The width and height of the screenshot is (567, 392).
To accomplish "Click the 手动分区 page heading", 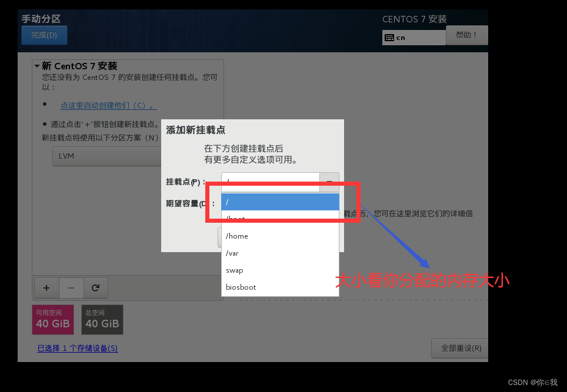I will (41, 19).
